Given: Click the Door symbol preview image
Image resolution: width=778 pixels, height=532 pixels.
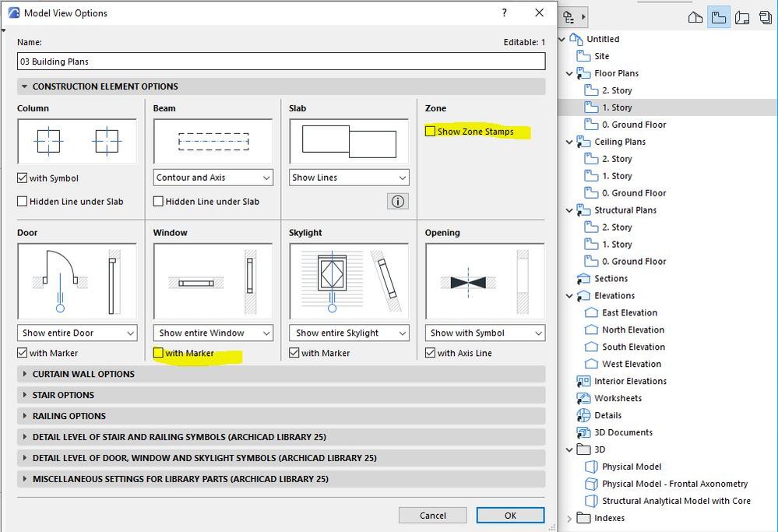Looking at the screenshot, I should pos(77,281).
